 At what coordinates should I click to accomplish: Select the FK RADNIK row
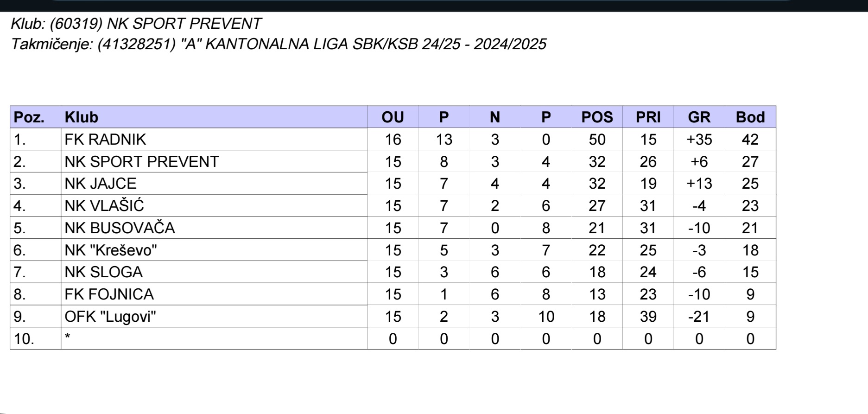393,139
